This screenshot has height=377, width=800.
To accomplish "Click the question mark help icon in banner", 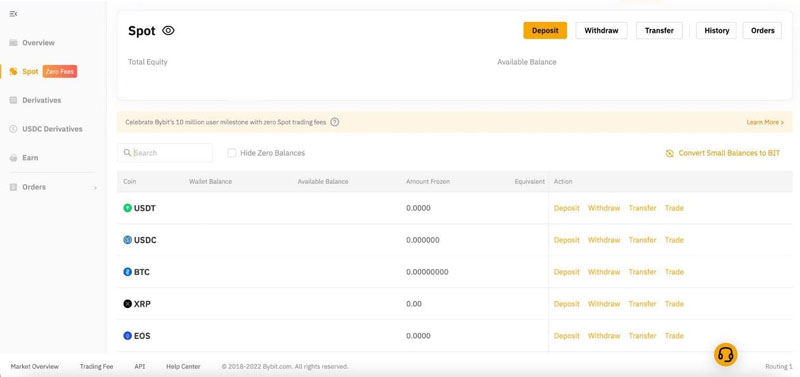I will coord(335,122).
